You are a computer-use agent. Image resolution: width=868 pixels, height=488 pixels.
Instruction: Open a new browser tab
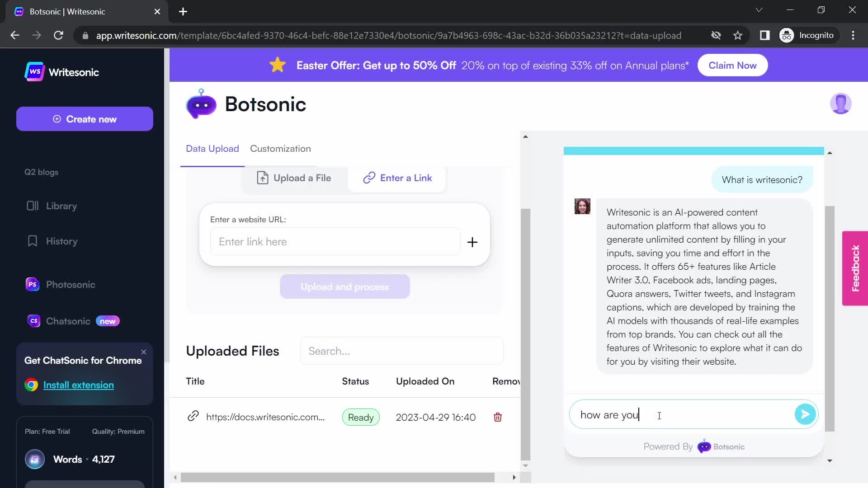(183, 12)
